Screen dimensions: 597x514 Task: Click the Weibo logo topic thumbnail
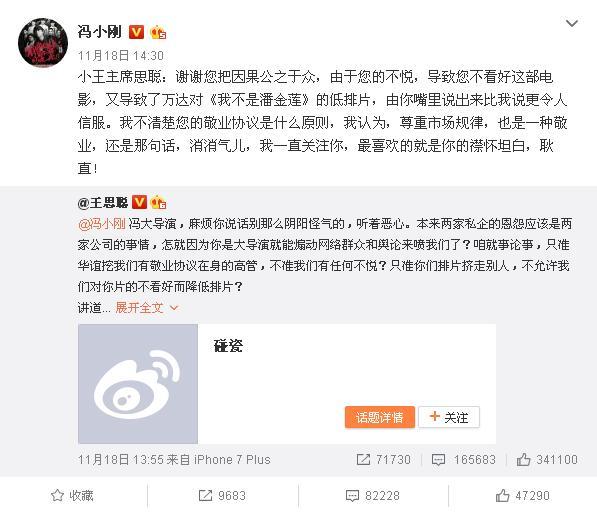coord(138,384)
